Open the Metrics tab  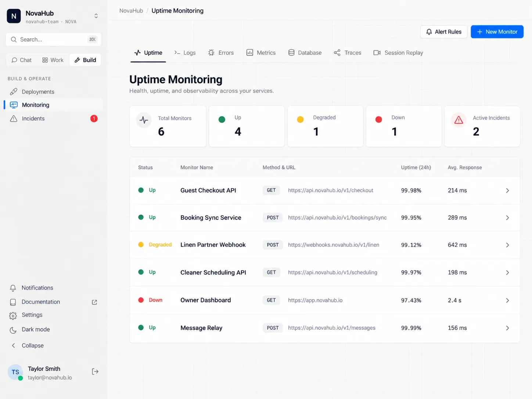pos(261,53)
